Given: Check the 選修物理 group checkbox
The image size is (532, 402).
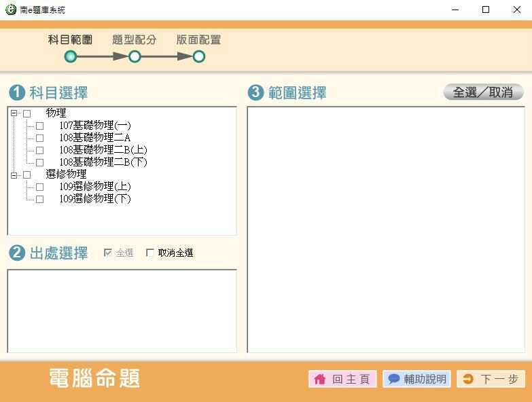Looking at the screenshot, I should pos(26,175).
